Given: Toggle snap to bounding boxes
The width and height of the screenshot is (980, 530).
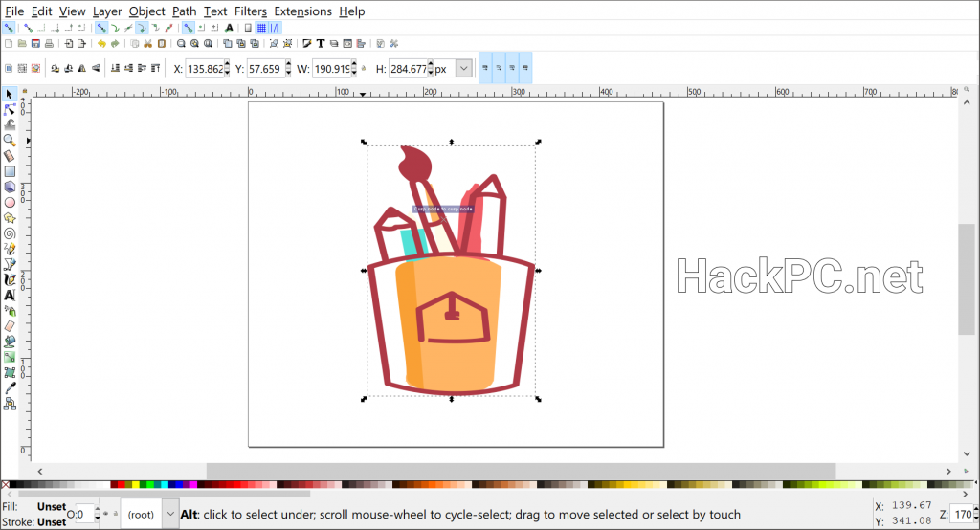Looking at the screenshot, I should (28, 28).
